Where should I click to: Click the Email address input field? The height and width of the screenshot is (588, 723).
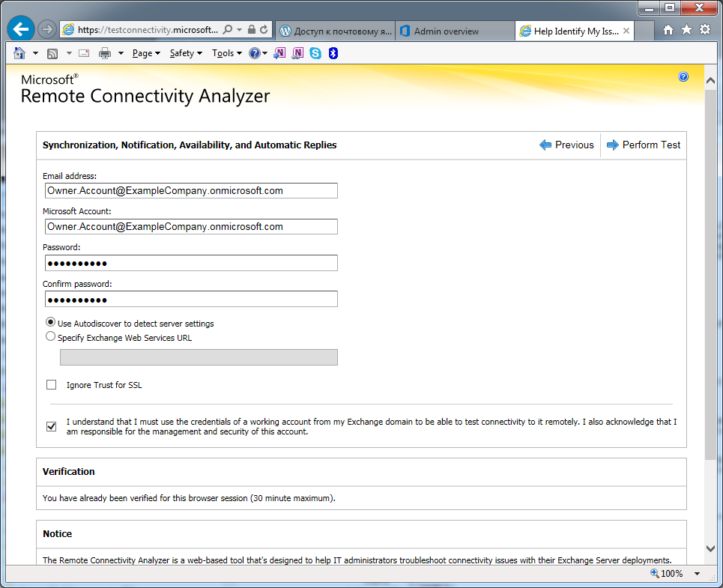pyautogui.click(x=190, y=191)
